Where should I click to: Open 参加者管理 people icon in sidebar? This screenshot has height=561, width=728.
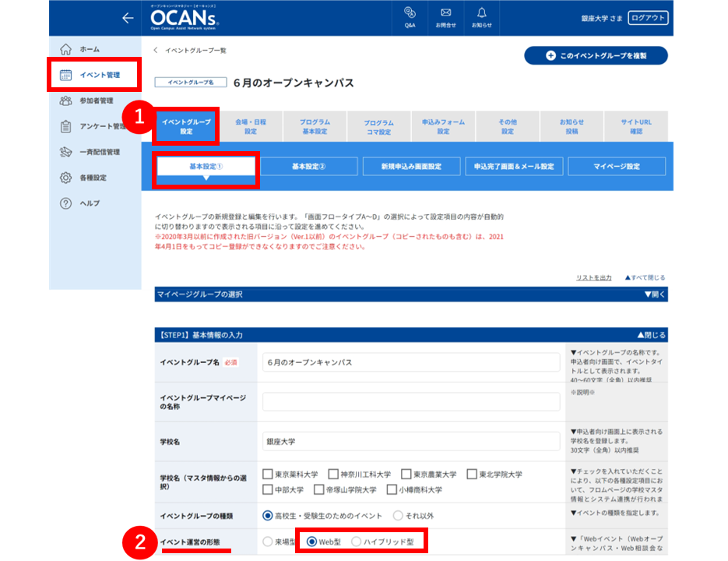pyautogui.click(x=66, y=101)
